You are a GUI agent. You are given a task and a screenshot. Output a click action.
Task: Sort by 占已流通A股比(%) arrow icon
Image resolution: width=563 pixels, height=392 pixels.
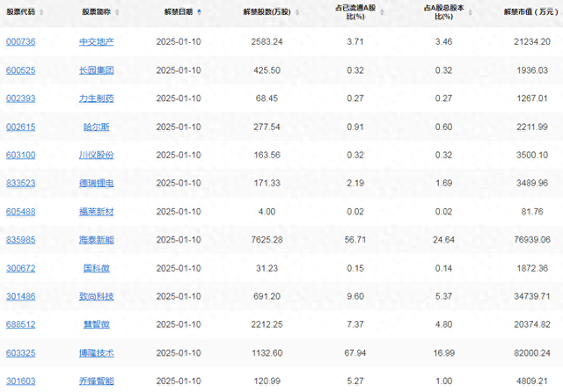[382, 12]
